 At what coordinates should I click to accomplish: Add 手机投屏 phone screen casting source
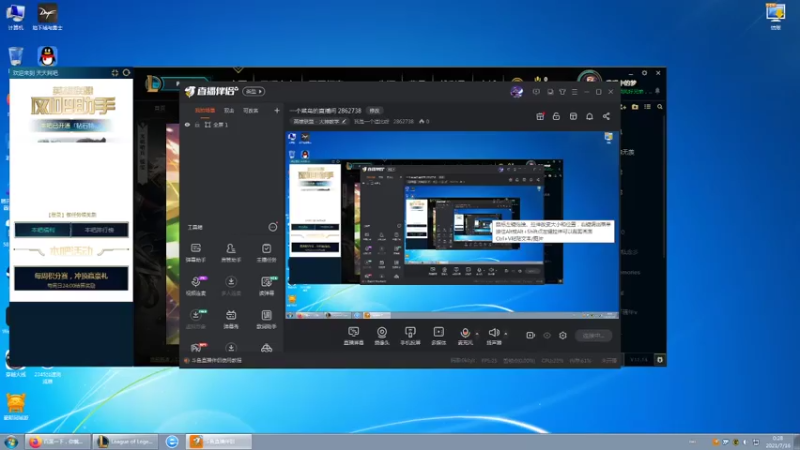[410, 336]
